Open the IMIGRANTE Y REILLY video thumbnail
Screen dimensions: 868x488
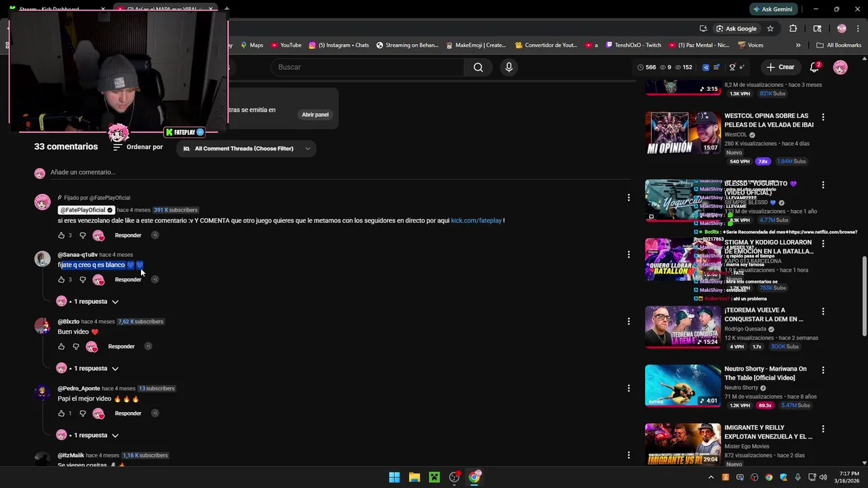pos(683,444)
